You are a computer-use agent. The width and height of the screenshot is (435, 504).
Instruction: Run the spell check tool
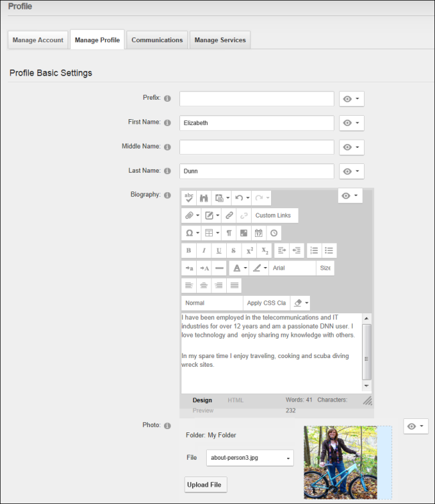pos(189,197)
